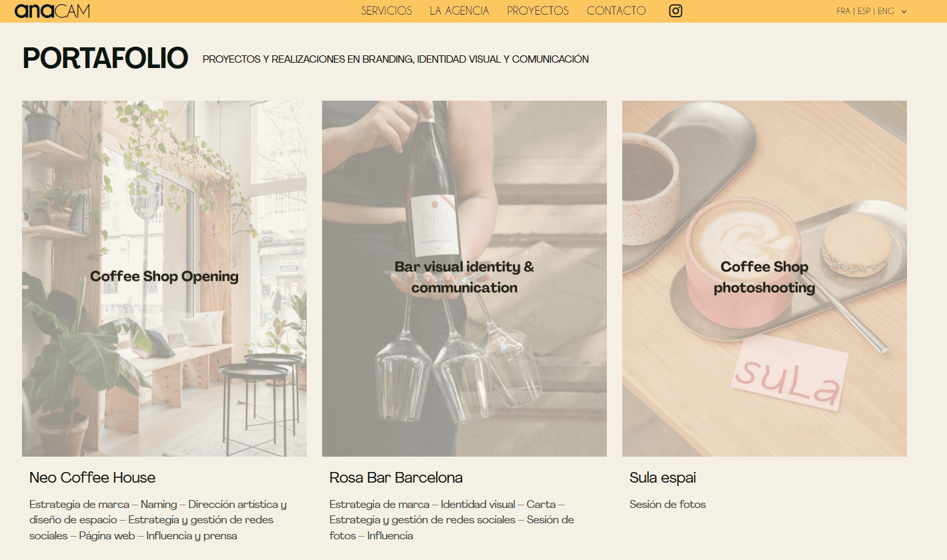Open the Instagram icon link
The height and width of the screenshot is (560, 947).
[x=676, y=11]
